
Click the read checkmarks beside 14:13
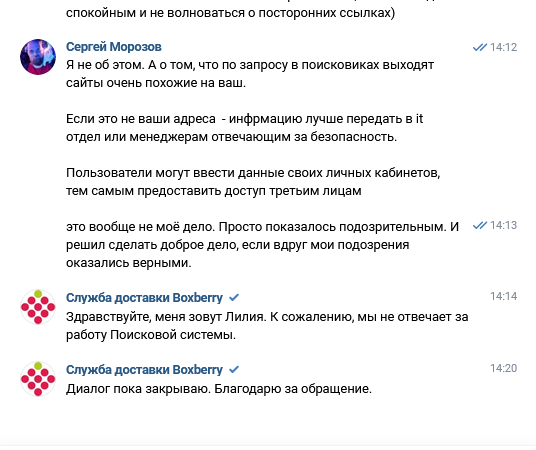coord(480,225)
